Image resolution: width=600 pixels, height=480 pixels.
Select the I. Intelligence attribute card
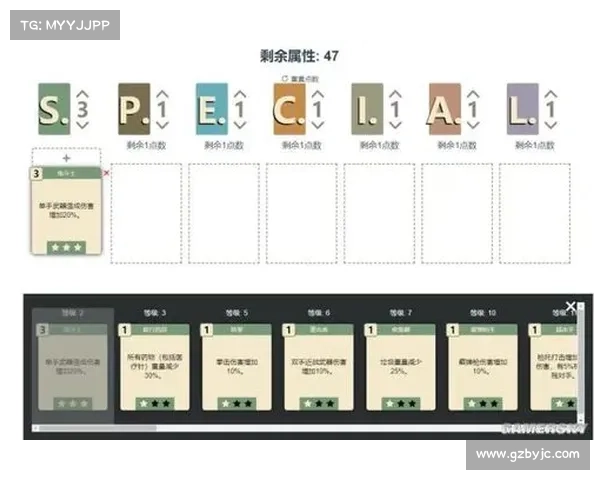[x=367, y=109]
